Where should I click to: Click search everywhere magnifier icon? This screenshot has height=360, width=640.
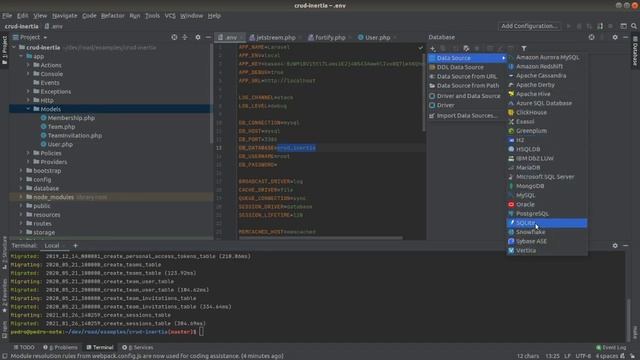point(633,26)
